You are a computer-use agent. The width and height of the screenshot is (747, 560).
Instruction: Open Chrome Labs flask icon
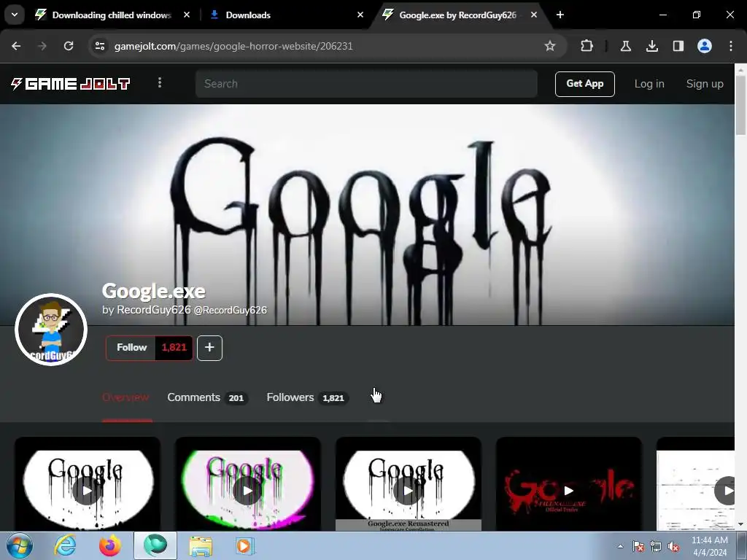point(625,46)
